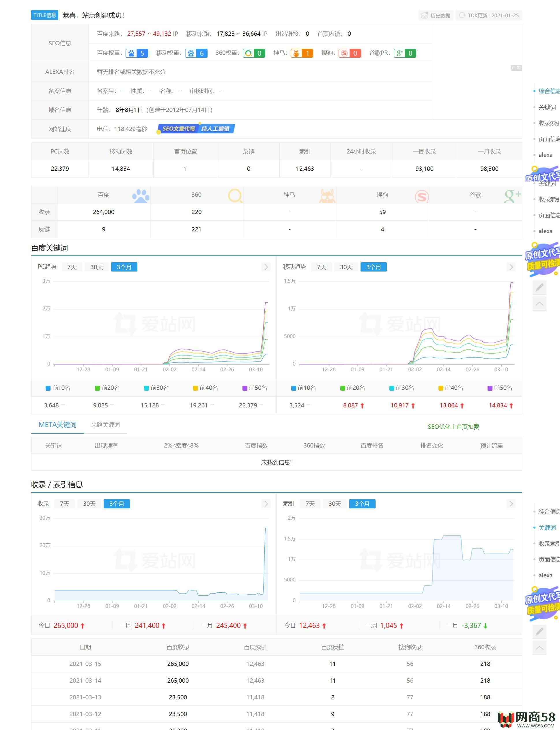Select 移动趋势 7天 range
The width and height of the screenshot is (560, 730).
tap(321, 267)
